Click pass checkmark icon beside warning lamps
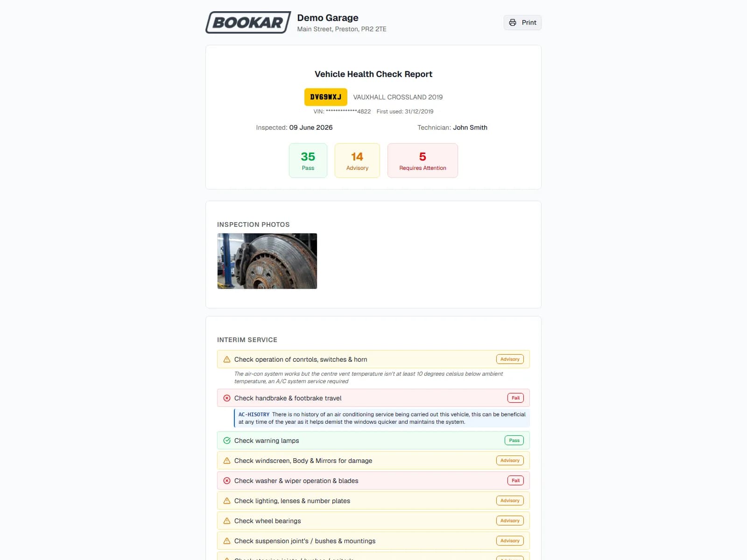Screen dimensions: 747x560 pos(227,441)
